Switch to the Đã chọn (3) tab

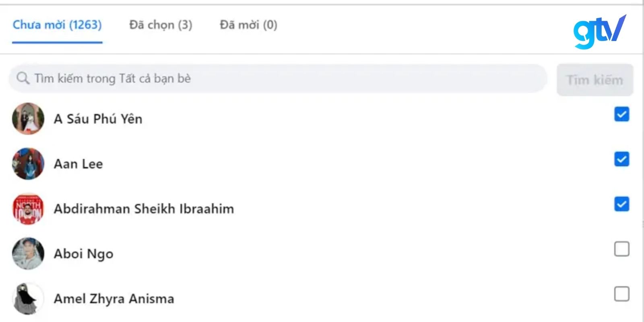coord(160,25)
